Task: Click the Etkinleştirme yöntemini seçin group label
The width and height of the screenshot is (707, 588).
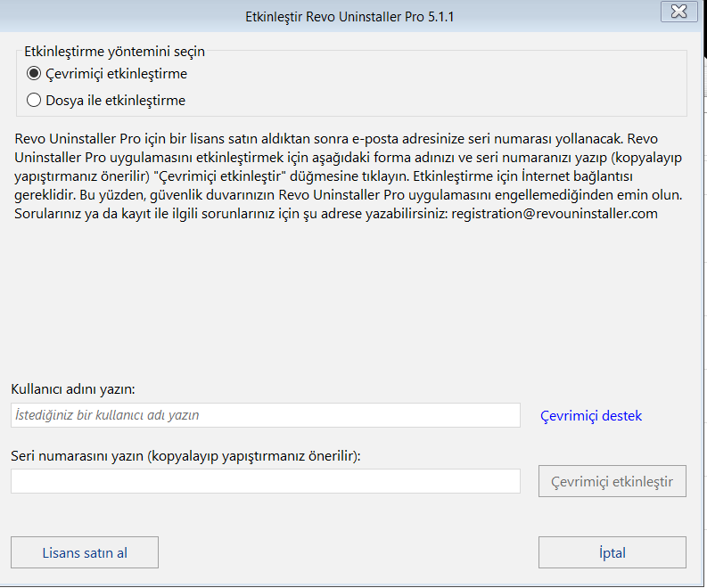Action: (114, 52)
